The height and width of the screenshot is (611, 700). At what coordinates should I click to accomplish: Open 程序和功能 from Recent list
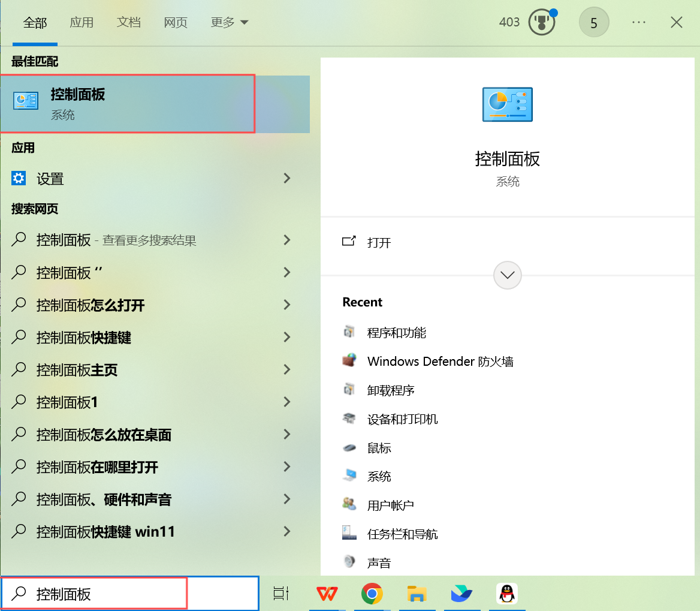[x=396, y=332]
